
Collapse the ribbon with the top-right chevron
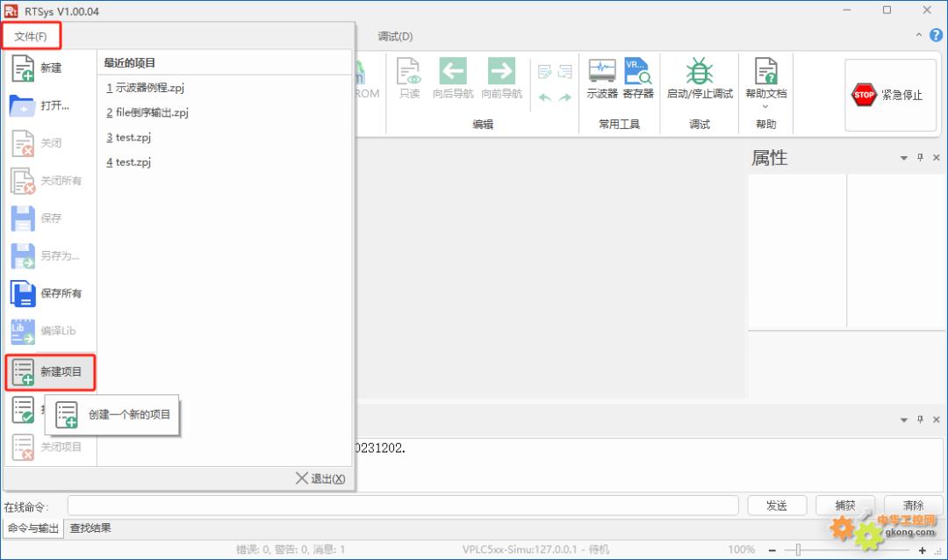(919, 36)
